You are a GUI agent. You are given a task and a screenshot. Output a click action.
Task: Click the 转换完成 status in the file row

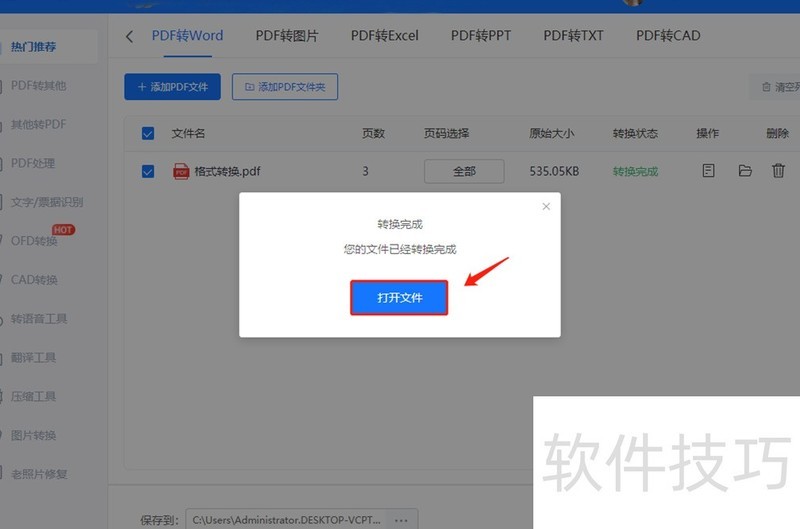tap(635, 171)
